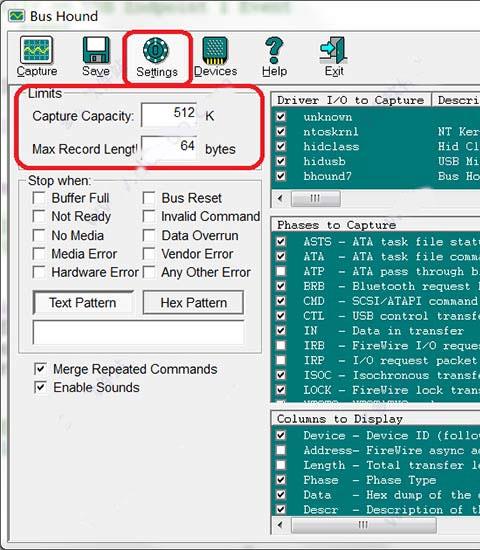Click the driver list horizontal scrollbar thumb

(x=316, y=199)
